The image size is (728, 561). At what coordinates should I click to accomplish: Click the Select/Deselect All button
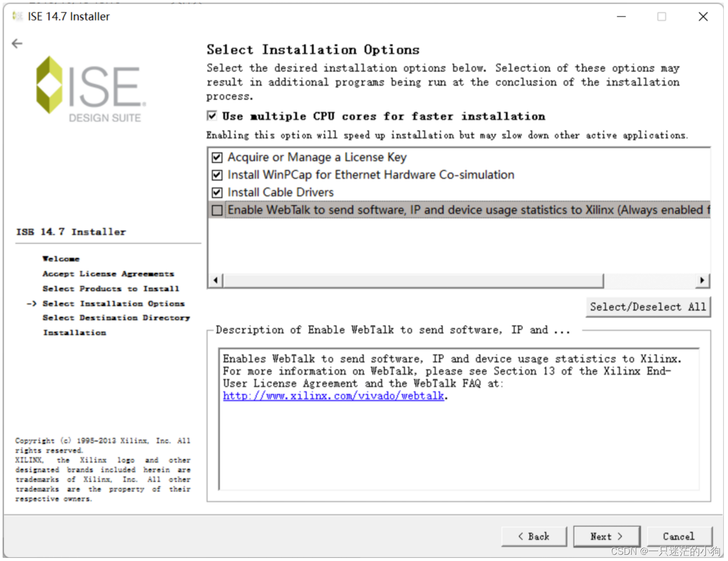coord(648,306)
